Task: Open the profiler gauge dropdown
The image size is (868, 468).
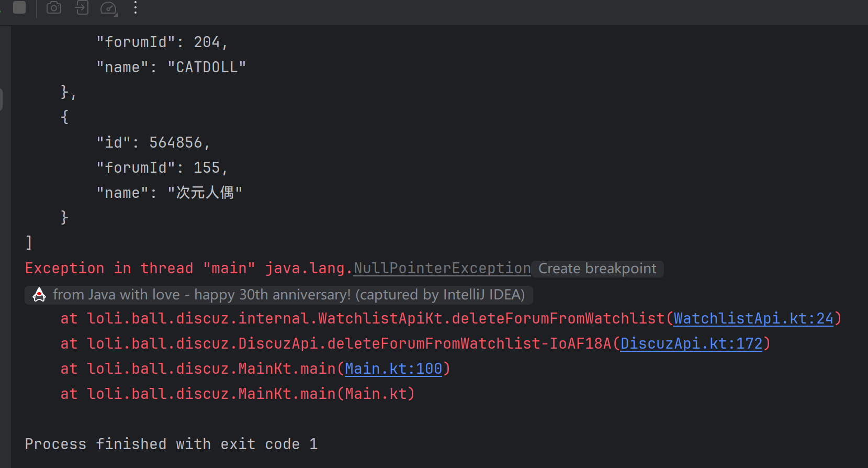Action: tap(109, 8)
